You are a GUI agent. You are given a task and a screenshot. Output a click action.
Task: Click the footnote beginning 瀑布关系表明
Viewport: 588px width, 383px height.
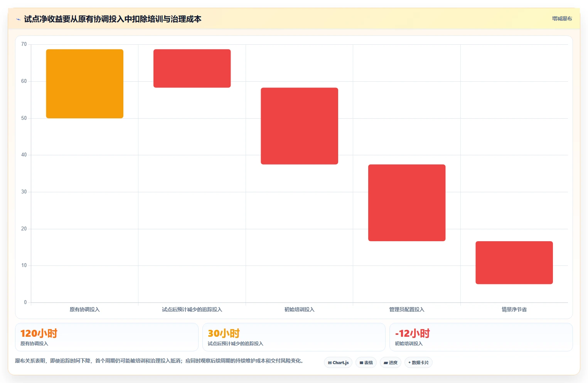pyautogui.click(x=159, y=361)
